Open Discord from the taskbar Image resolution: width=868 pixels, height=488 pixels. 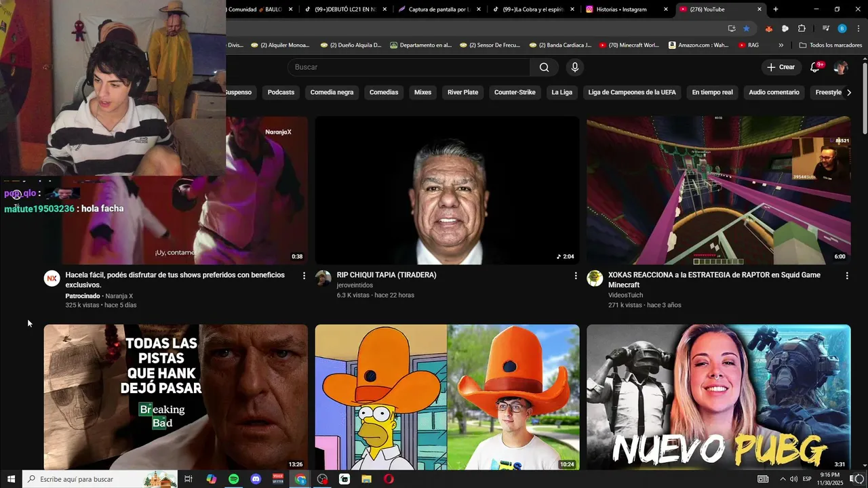[256, 479]
